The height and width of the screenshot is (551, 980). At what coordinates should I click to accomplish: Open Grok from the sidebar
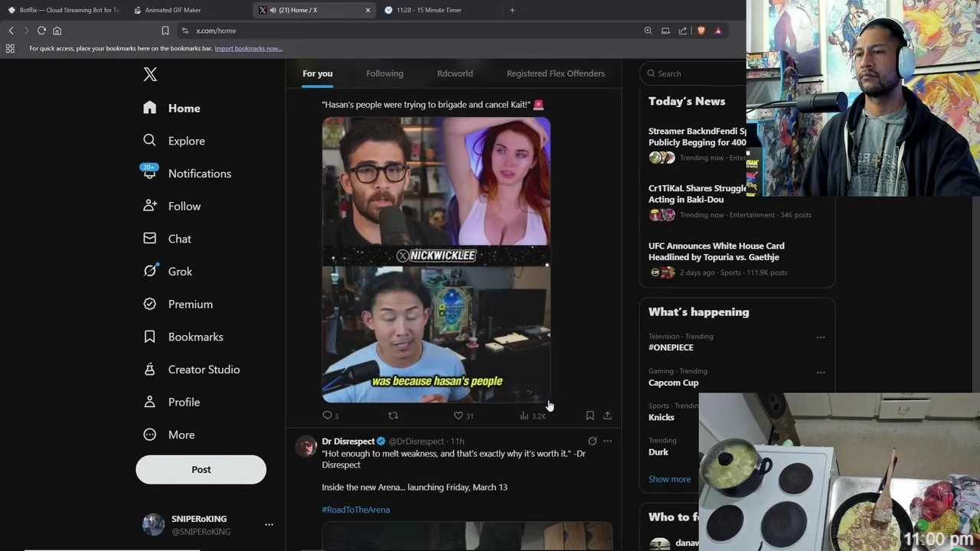point(168,271)
